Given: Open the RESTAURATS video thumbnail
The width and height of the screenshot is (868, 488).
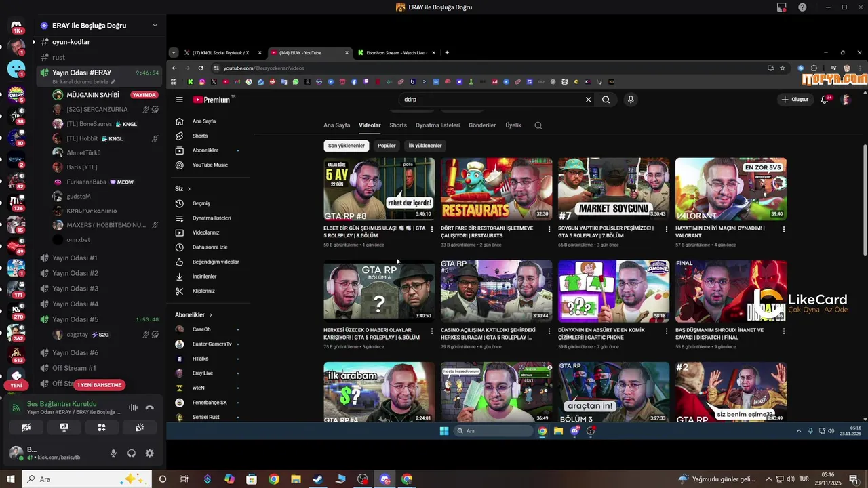Looking at the screenshot, I should [496, 189].
